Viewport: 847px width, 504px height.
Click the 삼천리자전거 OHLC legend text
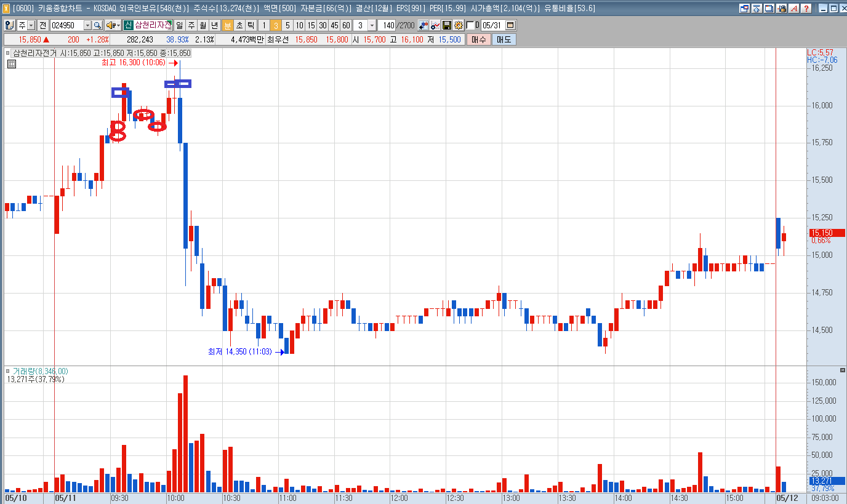102,54
